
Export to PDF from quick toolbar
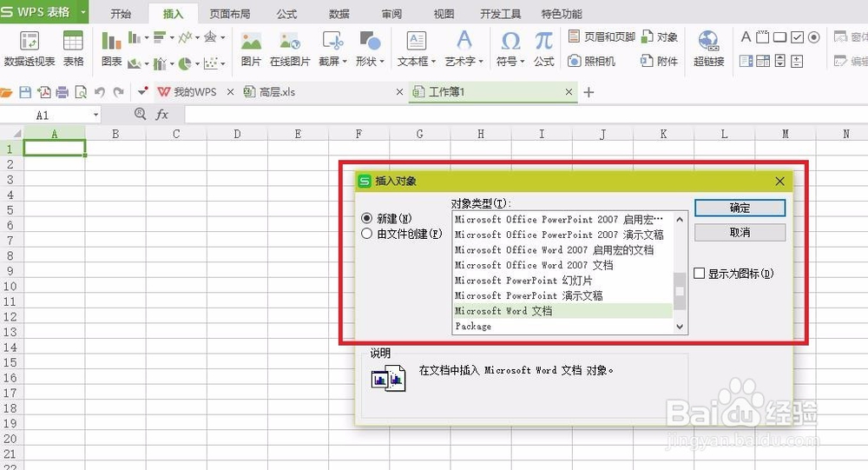(43, 92)
